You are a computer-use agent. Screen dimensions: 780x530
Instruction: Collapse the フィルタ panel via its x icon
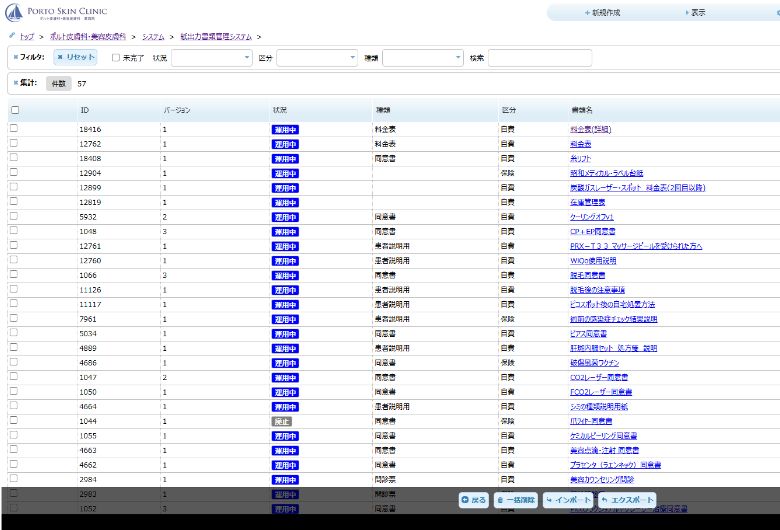[16, 57]
